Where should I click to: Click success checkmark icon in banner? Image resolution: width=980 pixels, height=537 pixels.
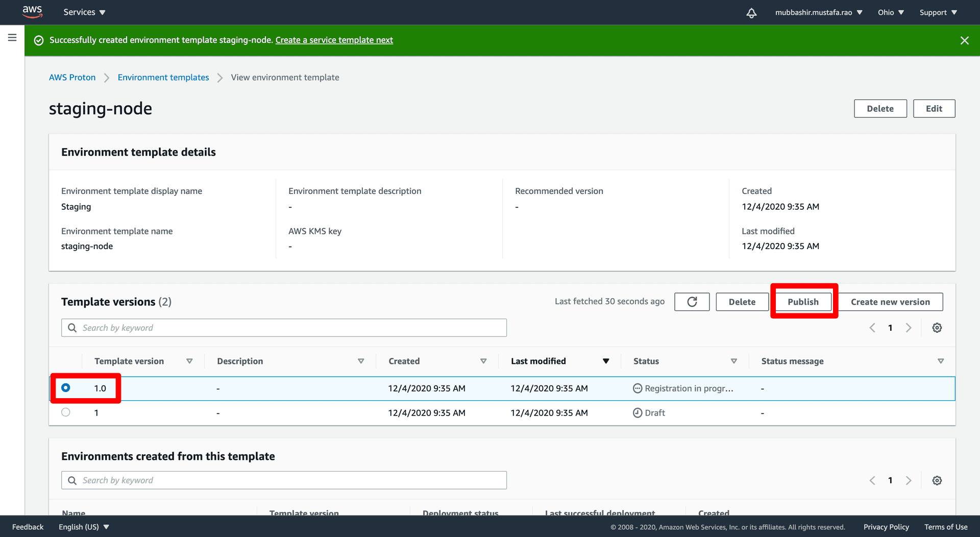click(x=39, y=40)
